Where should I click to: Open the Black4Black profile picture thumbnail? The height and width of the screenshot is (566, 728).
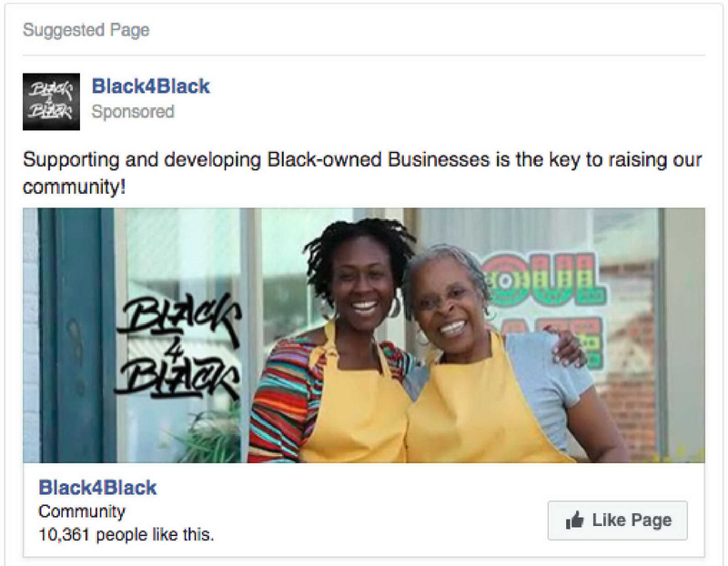coord(51,102)
